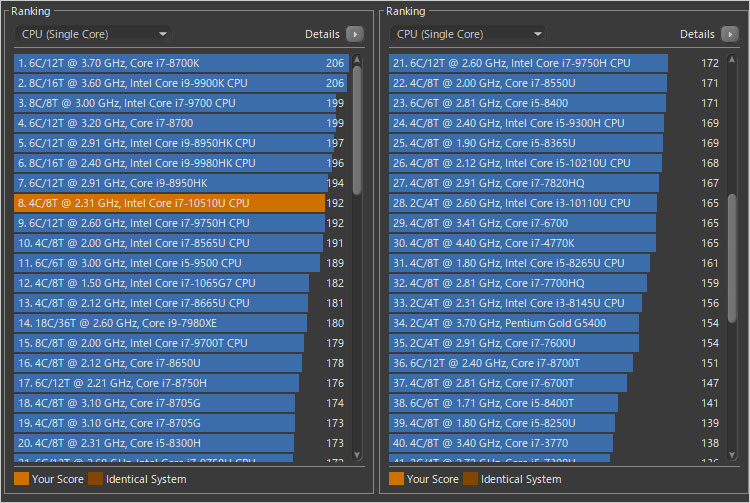Click the left Identical System color swatch
The image size is (750, 503).
click(x=94, y=479)
